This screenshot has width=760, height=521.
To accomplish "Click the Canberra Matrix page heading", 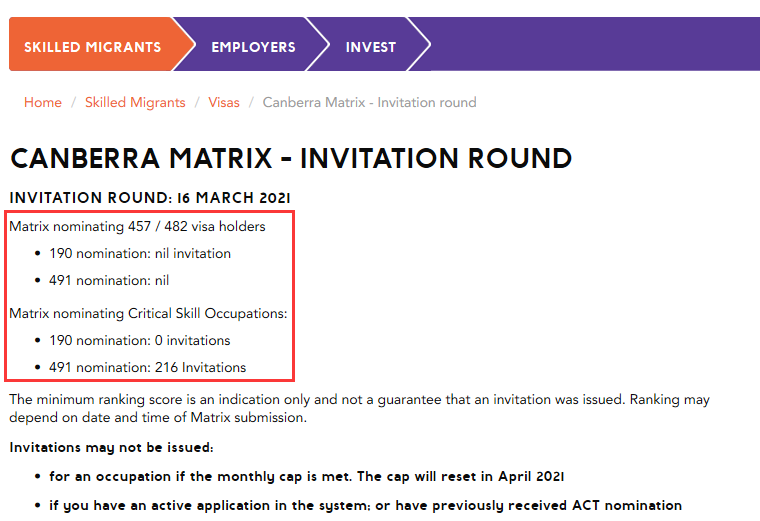I will 291,158.
